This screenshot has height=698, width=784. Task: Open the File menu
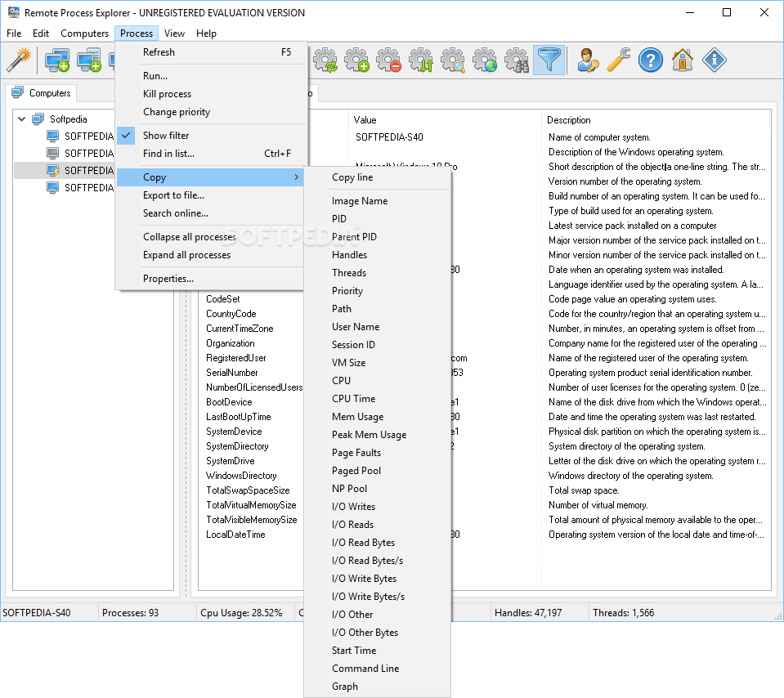click(14, 33)
